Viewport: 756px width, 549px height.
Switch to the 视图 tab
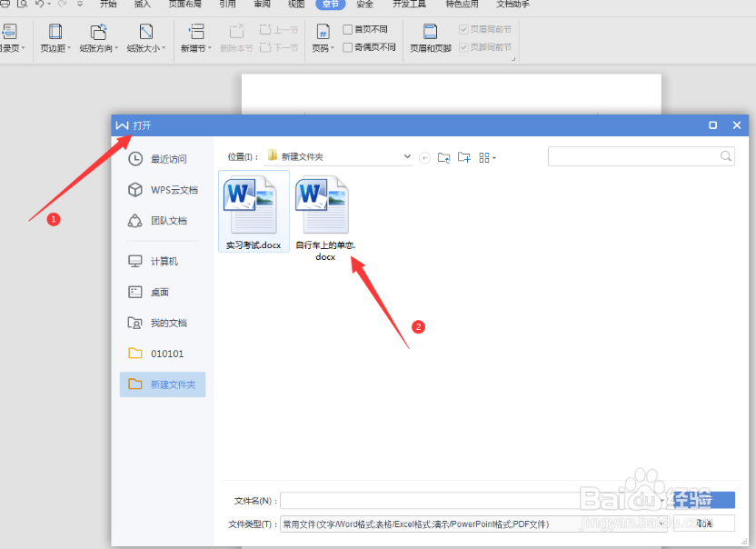click(296, 4)
